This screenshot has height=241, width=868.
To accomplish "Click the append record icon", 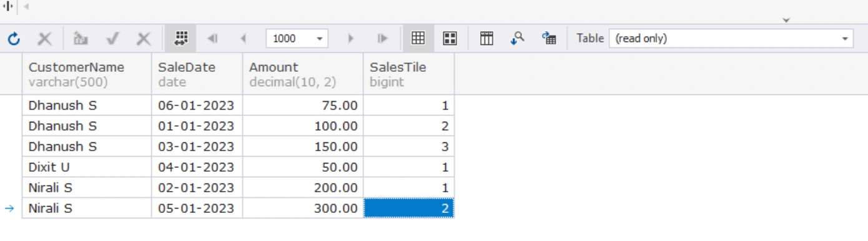I will pos(81,39).
